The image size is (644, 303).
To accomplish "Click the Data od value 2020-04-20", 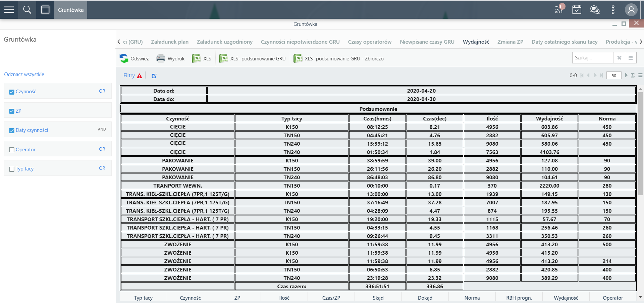I will (421, 91).
